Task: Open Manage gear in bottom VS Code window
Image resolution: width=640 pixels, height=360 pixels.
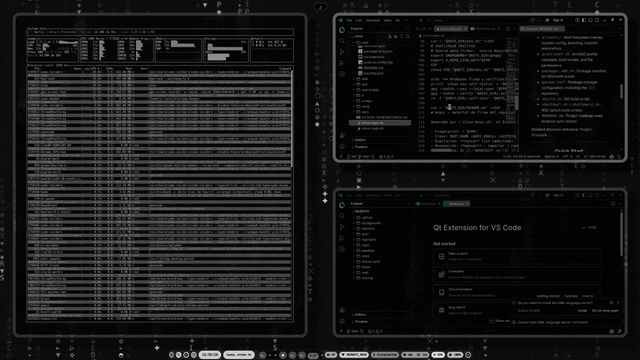Action: click(342, 321)
